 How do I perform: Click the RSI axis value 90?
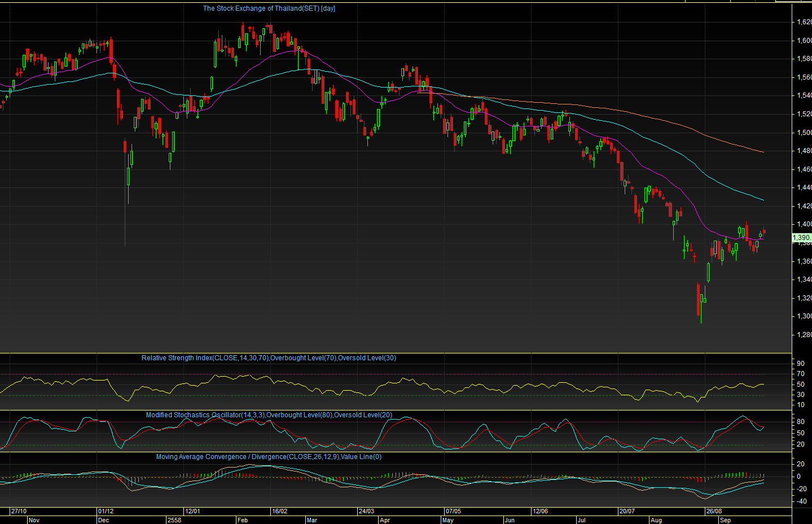point(801,364)
